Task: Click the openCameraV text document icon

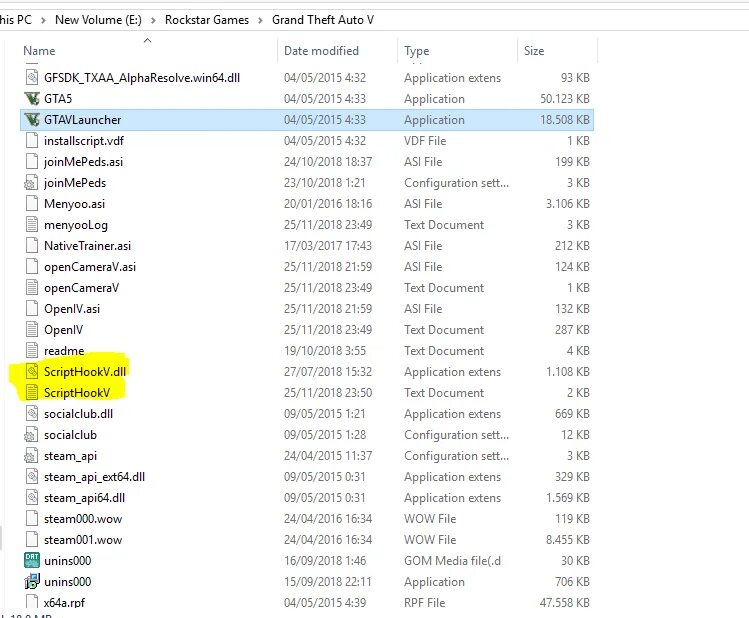Action: click(32, 288)
